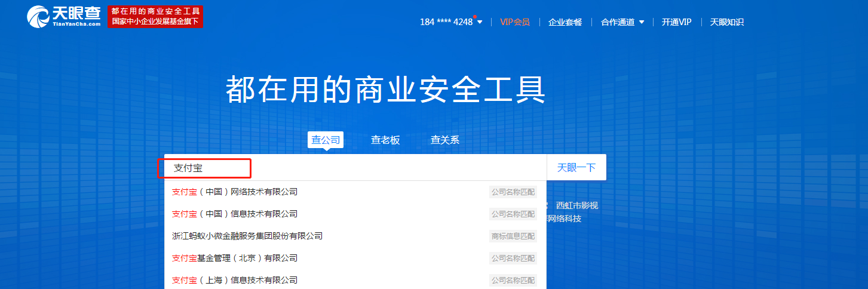Open the VIP会员 link
Image resolution: width=868 pixels, height=289 pixels.
pos(514,22)
